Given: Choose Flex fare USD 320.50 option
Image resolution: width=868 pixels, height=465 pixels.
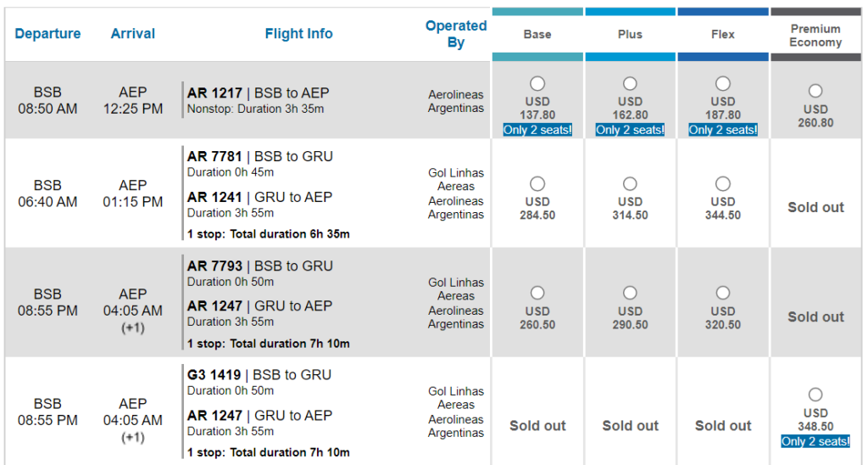Looking at the screenshot, I should pos(722,293).
